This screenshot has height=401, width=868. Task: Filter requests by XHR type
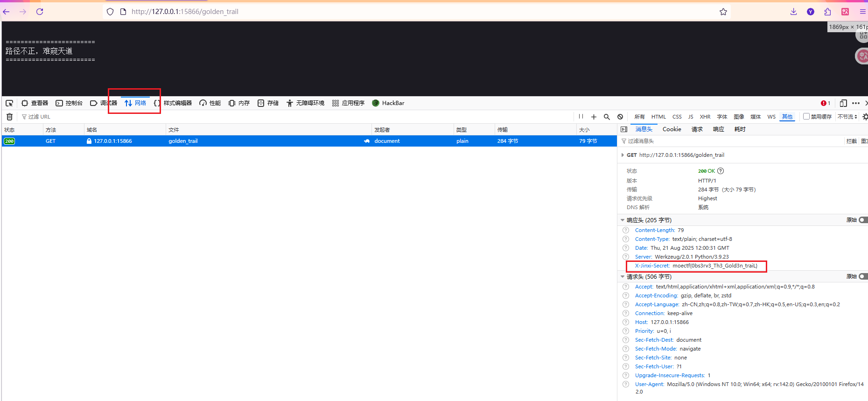coord(705,117)
